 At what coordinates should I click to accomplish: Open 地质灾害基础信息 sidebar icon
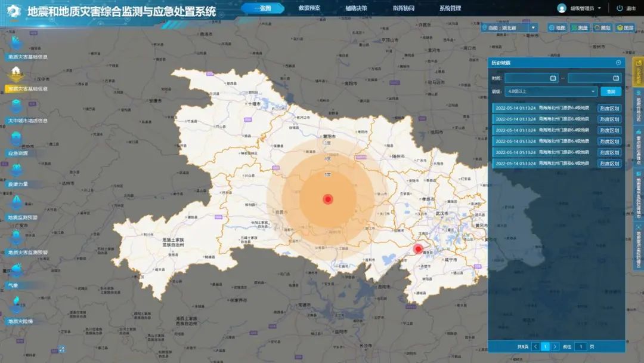coord(16,43)
